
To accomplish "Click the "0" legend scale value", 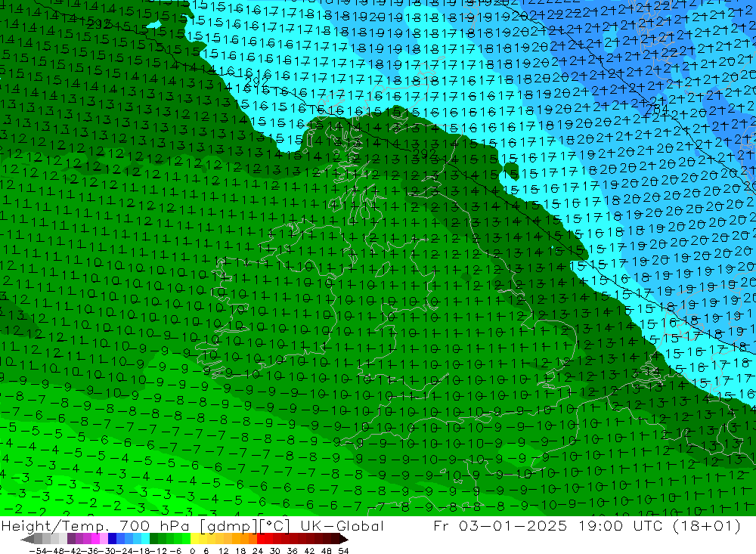I will 192,551.
